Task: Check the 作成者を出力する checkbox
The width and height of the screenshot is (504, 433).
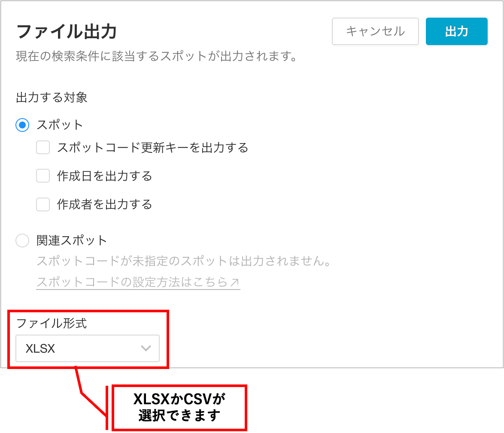Action: pyautogui.click(x=43, y=204)
